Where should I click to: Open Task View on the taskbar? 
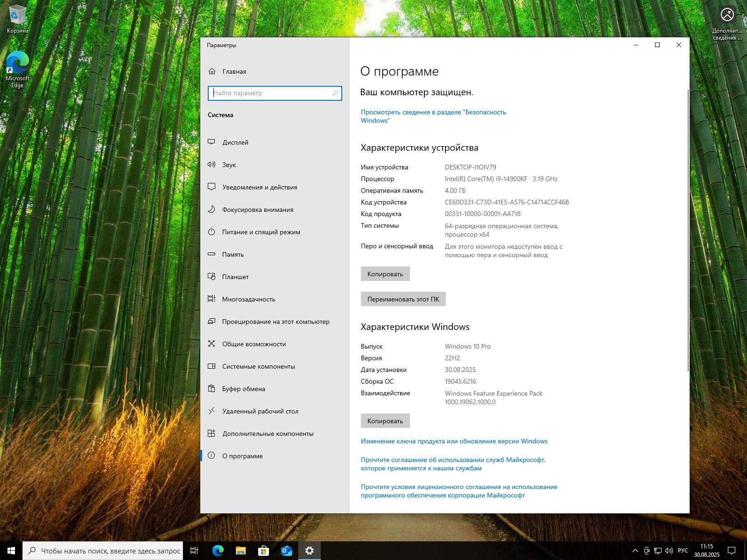pyautogui.click(x=194, y=551)
